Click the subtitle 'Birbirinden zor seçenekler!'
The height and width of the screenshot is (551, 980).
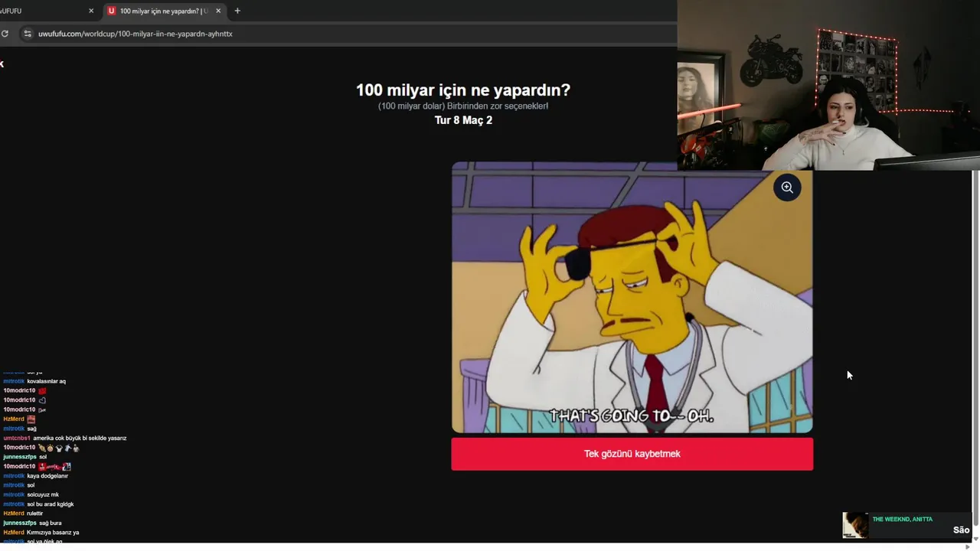pos(498,106)
